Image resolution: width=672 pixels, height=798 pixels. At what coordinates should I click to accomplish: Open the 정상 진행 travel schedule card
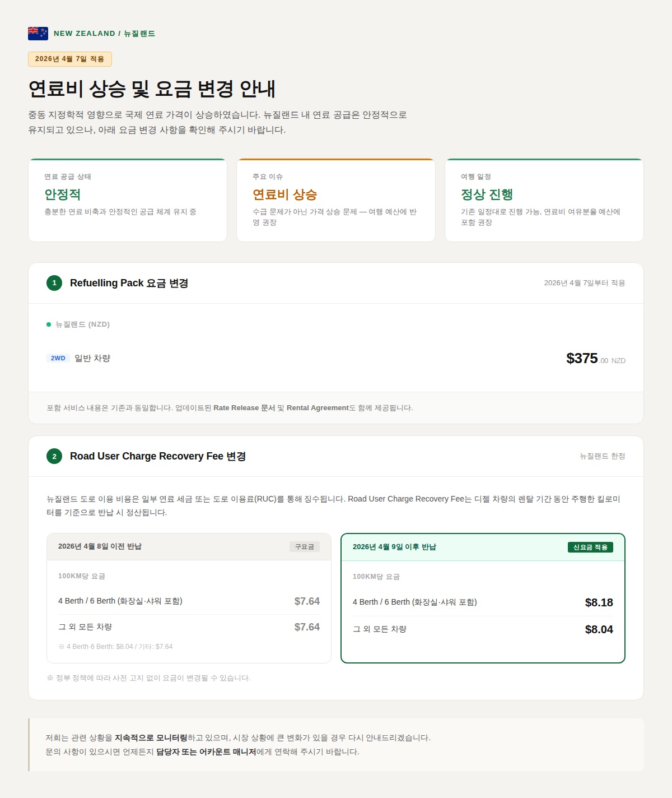544,200
